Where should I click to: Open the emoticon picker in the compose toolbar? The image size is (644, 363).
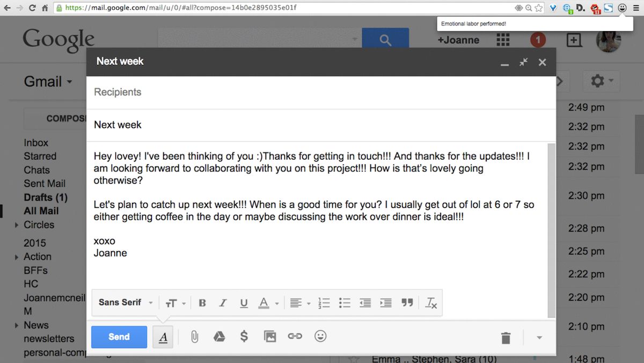[x=320, y=336]
